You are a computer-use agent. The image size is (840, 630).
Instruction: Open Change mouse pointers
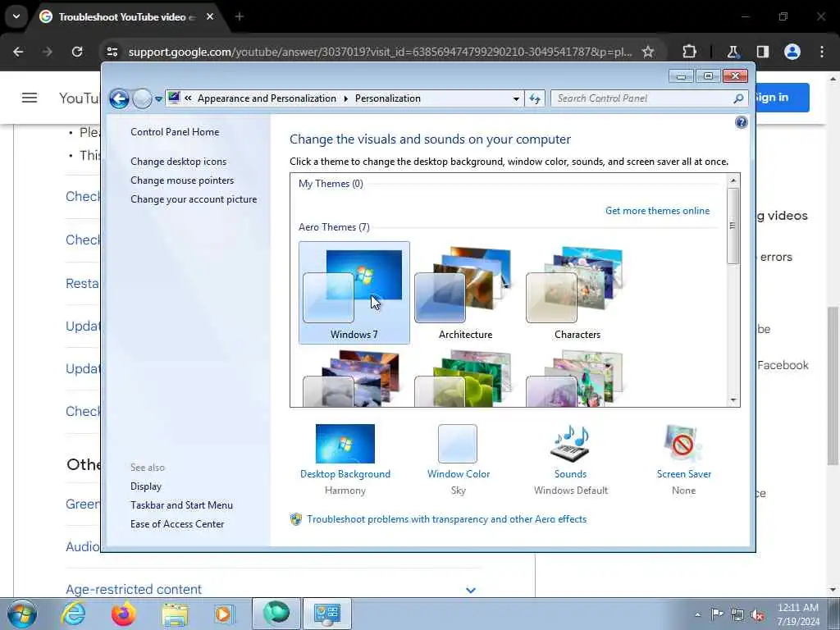pos(182,180)
